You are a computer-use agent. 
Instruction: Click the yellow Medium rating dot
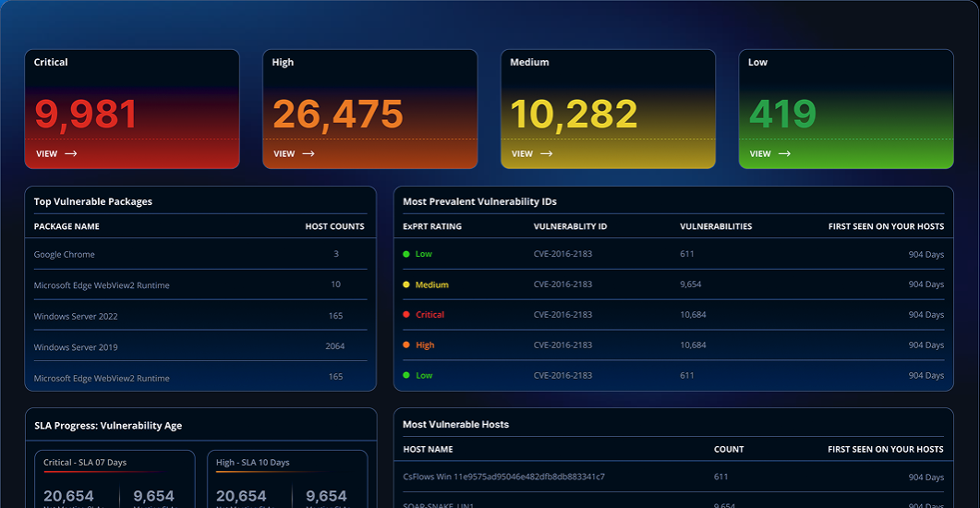[x=406, y=284]
